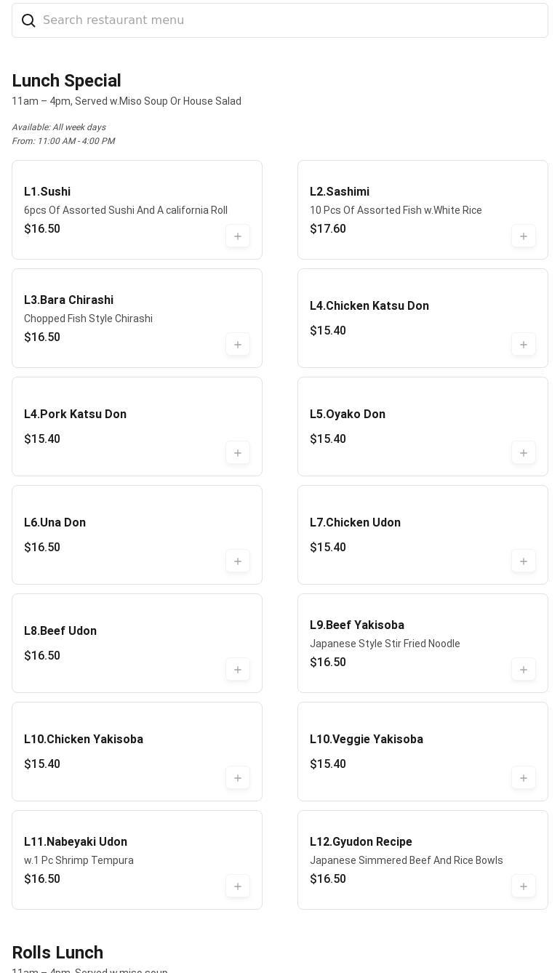
Task: Add L5.Oyako Don via plus icon
Action: coord(524,453)
